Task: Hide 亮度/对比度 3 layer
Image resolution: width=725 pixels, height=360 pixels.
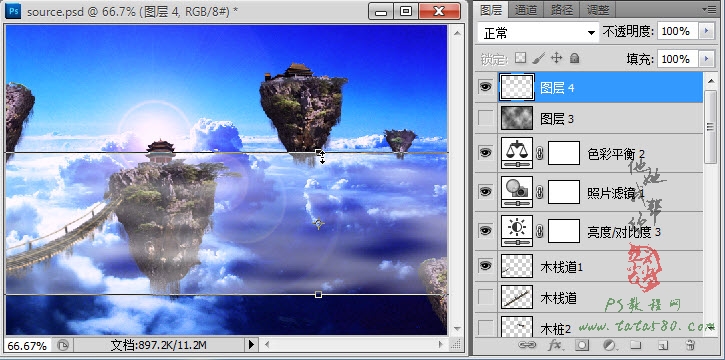Action: pos(485,230)
